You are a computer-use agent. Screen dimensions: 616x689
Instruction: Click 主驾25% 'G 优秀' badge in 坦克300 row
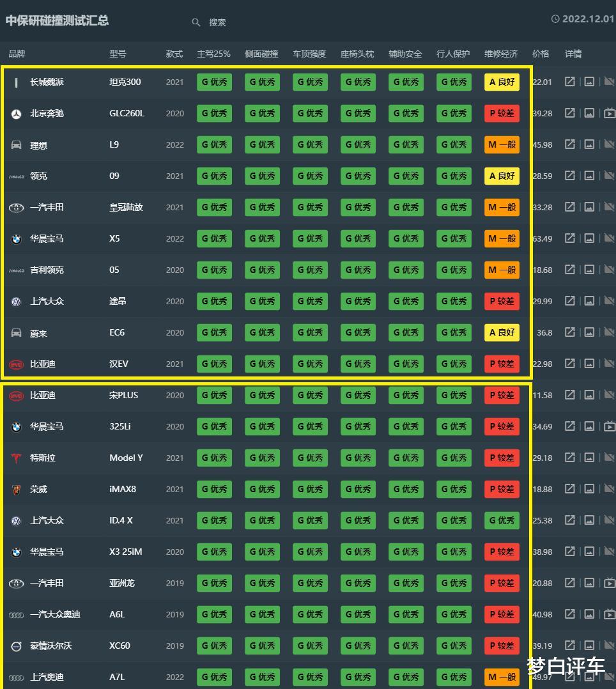(x=215, y=82)
